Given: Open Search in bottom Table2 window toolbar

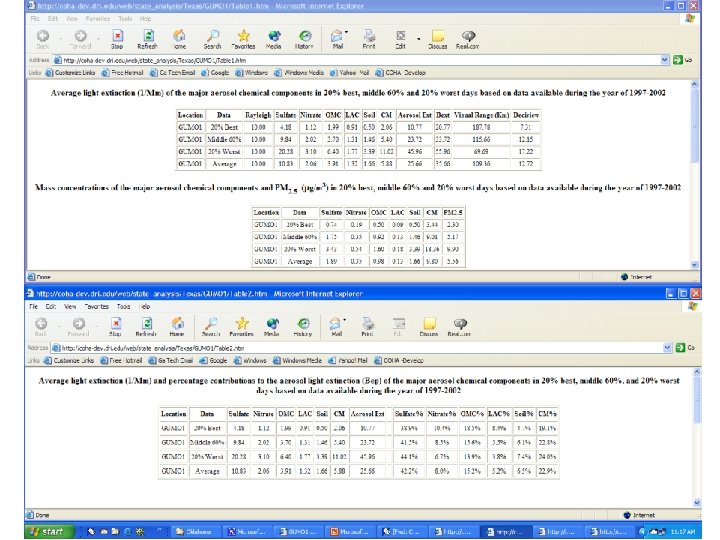Looking at the screenshot, I should pyautogui.click(x=211, y=327).
